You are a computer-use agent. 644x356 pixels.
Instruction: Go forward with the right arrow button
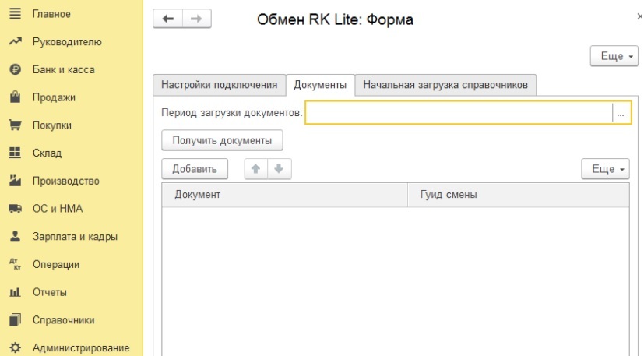tap(197, 19)
